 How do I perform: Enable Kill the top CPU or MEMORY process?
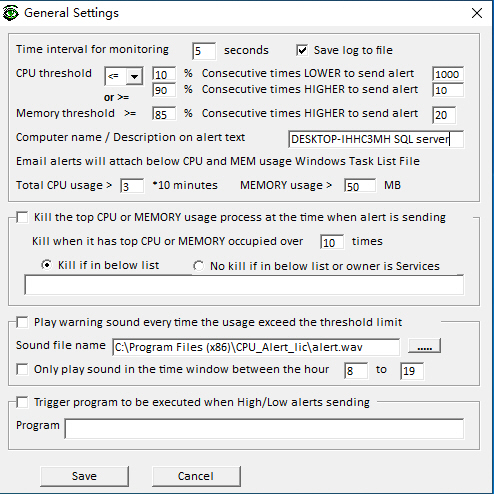coord(22,217)
